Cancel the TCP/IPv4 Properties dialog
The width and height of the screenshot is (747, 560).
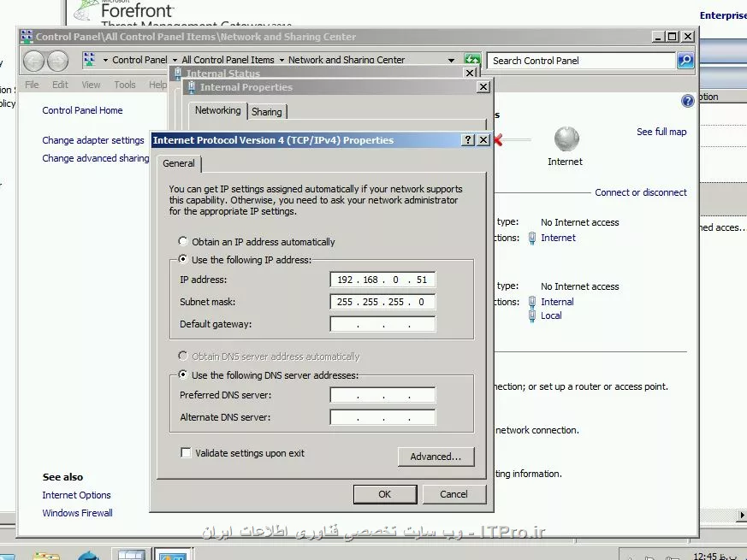(x=454, y=494)
